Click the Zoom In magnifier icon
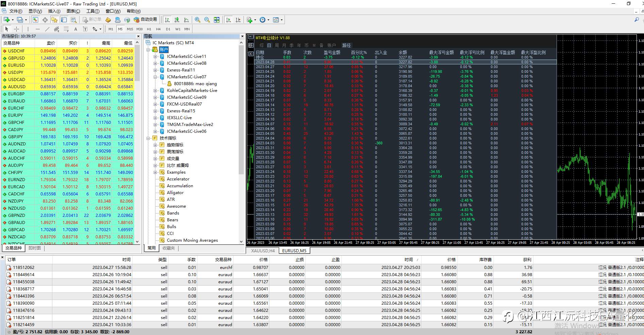644x335 pixels. pyautogui.click(x=198, y=20)
